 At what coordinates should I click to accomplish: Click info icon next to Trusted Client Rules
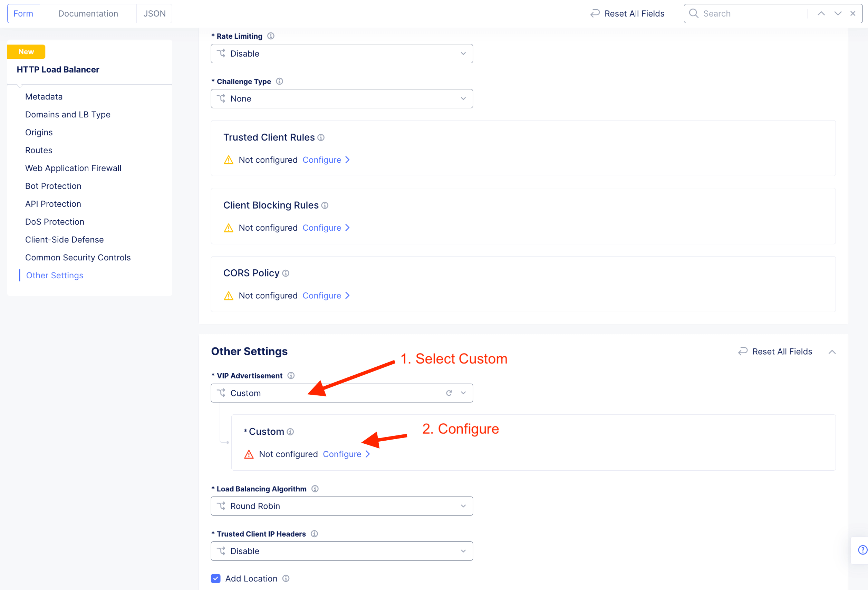321,137
